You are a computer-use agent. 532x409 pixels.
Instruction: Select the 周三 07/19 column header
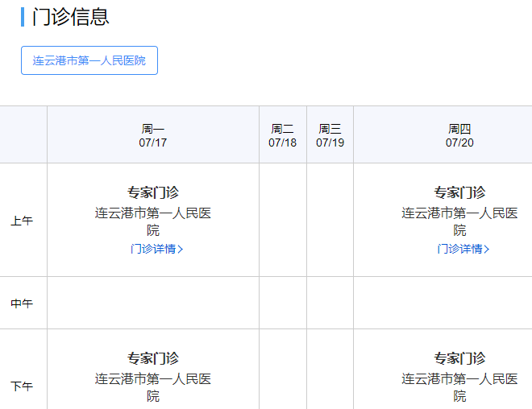[x=330, y=135]
